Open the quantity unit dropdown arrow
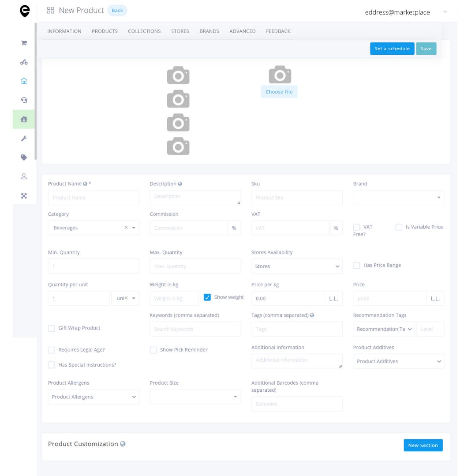The width and height of the screenshot is (464, 476). tap(134, 298)
